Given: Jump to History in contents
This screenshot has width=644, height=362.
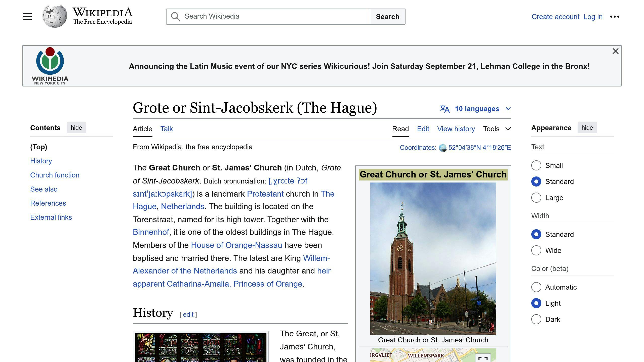Looking at the screenshot, I should (41, 161).
